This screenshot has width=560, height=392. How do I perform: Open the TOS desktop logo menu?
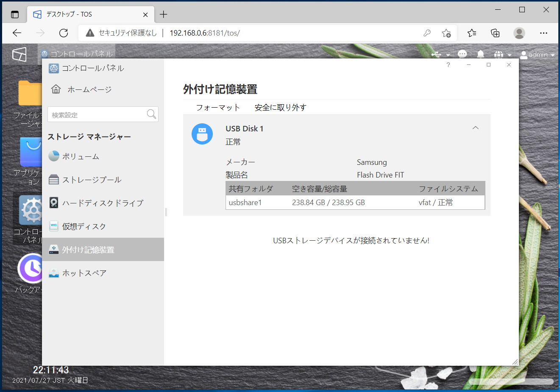coord(20,54)
